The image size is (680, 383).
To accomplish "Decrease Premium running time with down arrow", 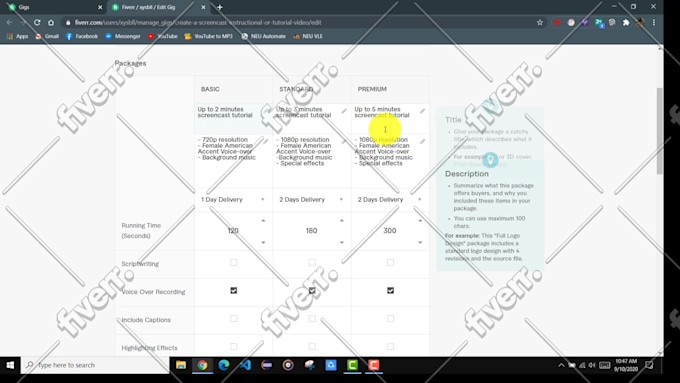I will (x=420, y=242).
